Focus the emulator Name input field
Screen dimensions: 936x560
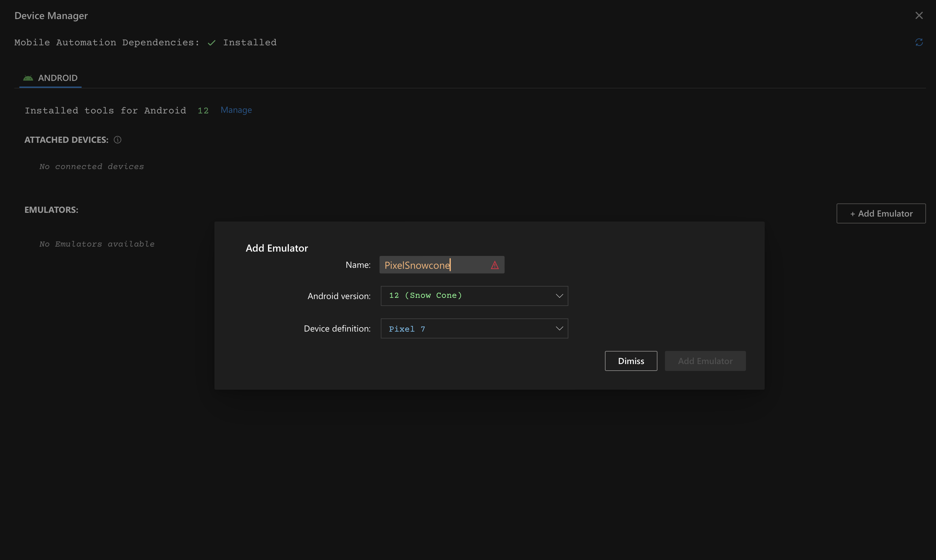pos(434,265)
